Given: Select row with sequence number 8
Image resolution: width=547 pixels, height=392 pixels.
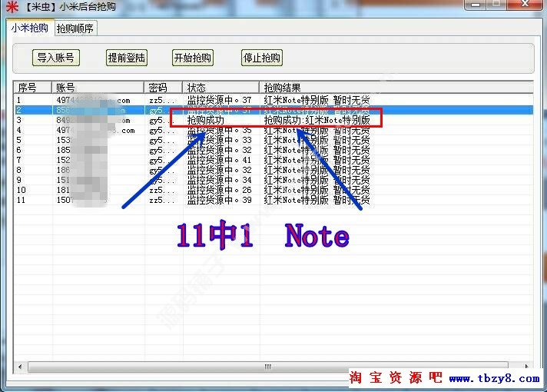Looking at the screenshot, I should point(273,170).
